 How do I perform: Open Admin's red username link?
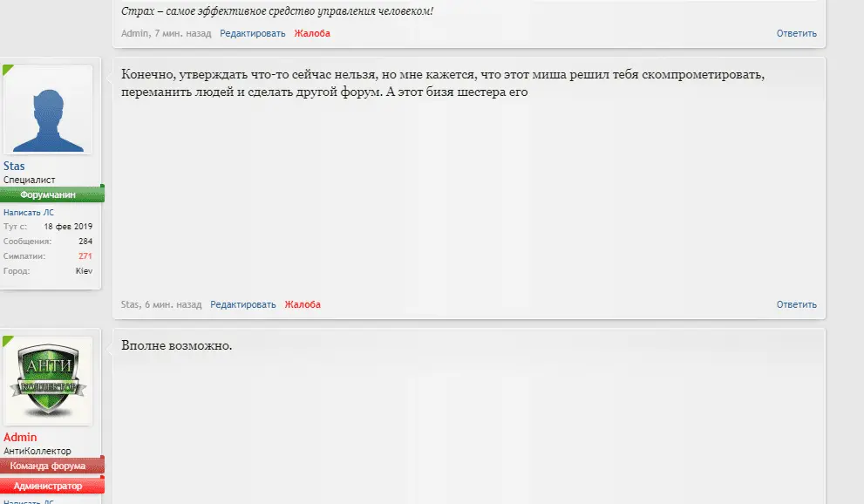tap(20, 437)
